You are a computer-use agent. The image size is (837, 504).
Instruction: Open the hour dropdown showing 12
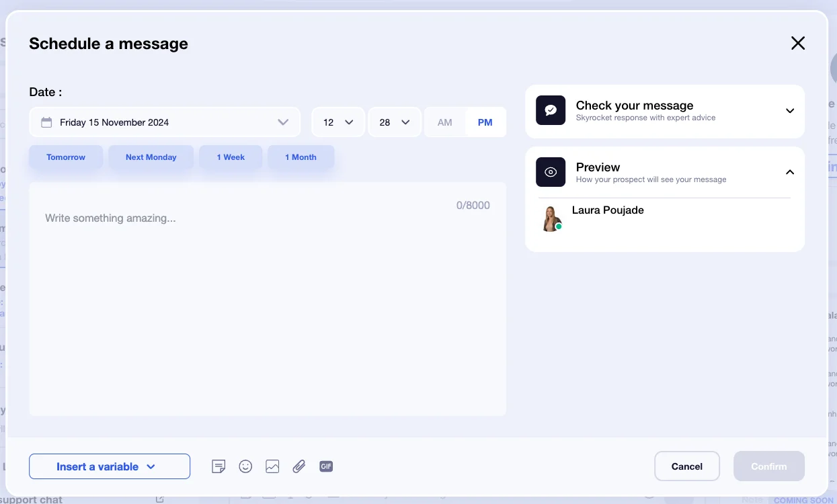(338, 122)
